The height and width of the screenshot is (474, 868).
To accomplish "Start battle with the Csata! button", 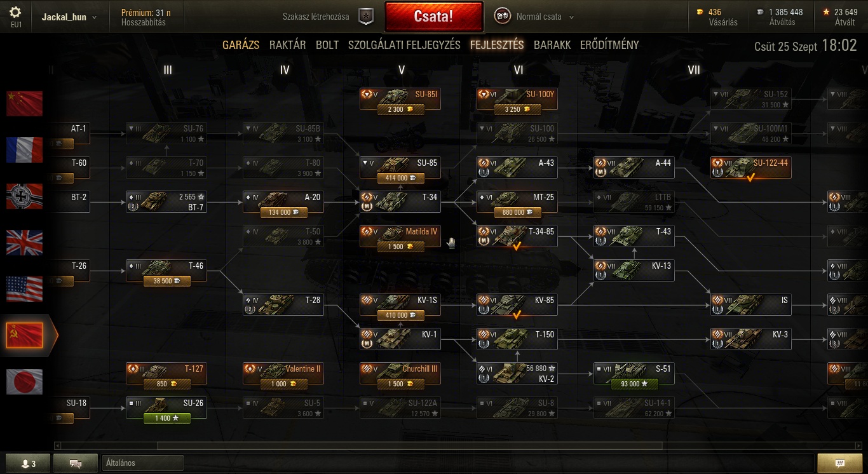I will [x=433, y=17].
